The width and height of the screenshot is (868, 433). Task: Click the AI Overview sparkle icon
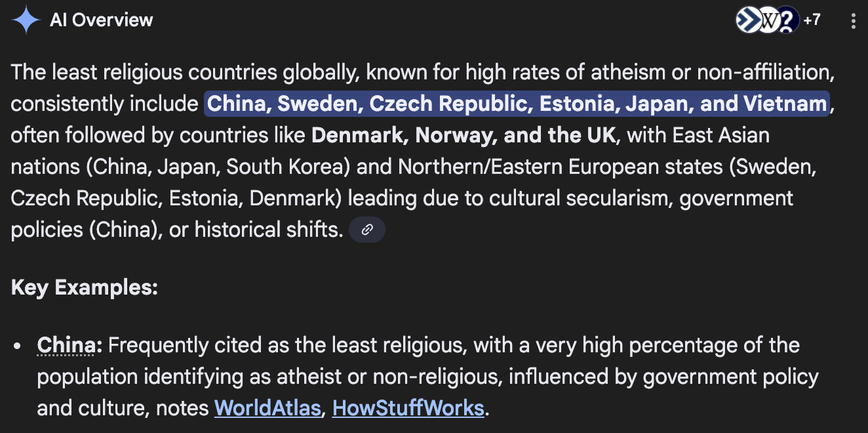point(26,20)
